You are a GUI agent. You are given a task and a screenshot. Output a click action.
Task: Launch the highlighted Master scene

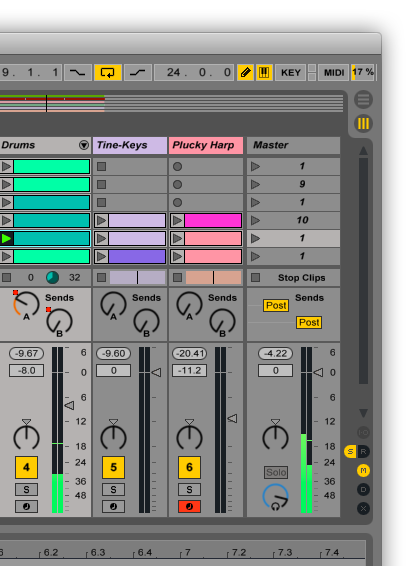[256, 238]
